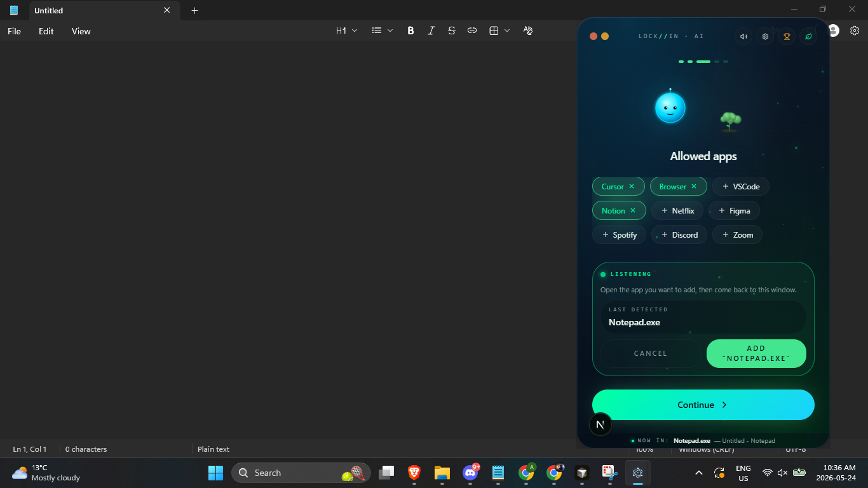This screenshot has height=488, width=868.
Task: Open the Edit menu
Action: (46, 31)
